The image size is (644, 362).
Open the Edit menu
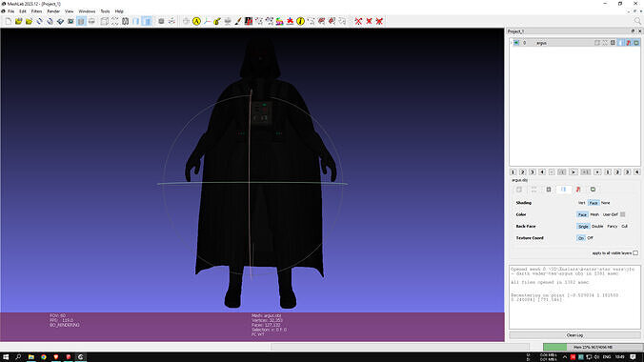tap(23, 11)
